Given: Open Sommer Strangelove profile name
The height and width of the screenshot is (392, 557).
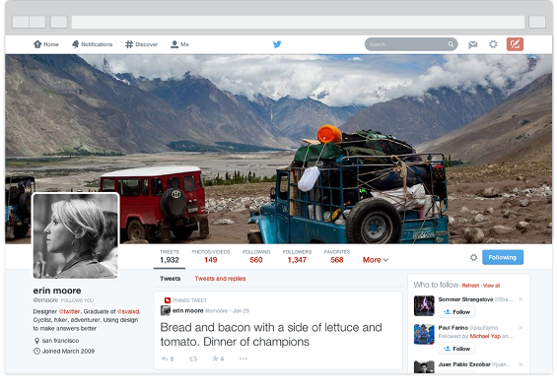Looking at the screenshot, I should 465,299.
